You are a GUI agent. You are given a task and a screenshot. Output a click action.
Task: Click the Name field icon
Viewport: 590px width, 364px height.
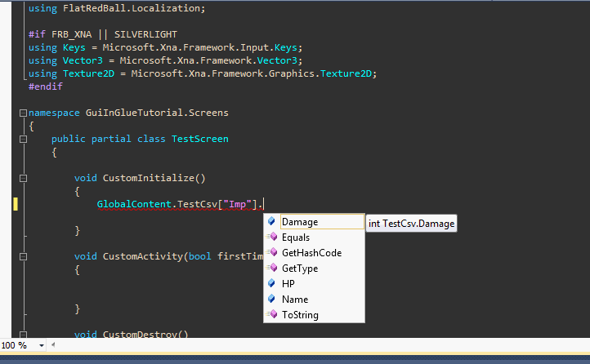pyautogui.click(x=271, y=300)
